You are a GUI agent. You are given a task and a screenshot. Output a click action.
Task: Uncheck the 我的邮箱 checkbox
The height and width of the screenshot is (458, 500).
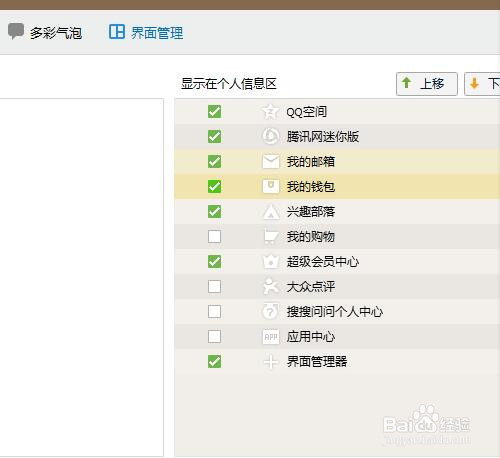214,162
